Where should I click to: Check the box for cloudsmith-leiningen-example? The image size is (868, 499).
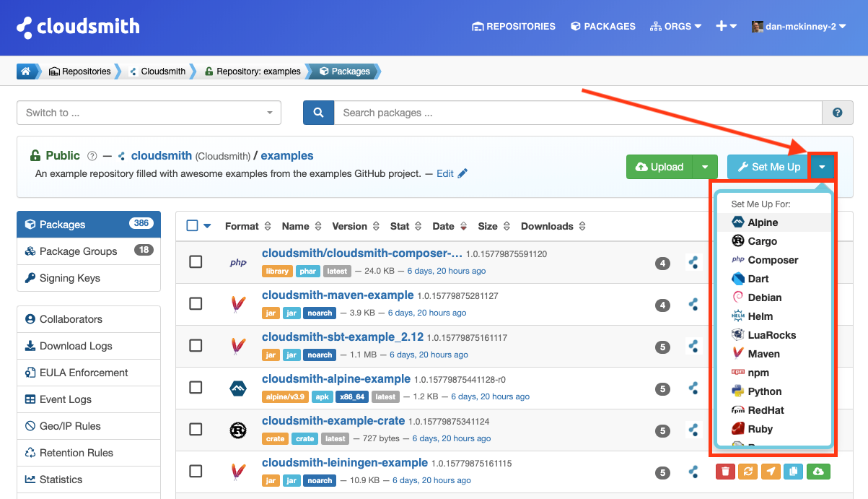(196, 471)
